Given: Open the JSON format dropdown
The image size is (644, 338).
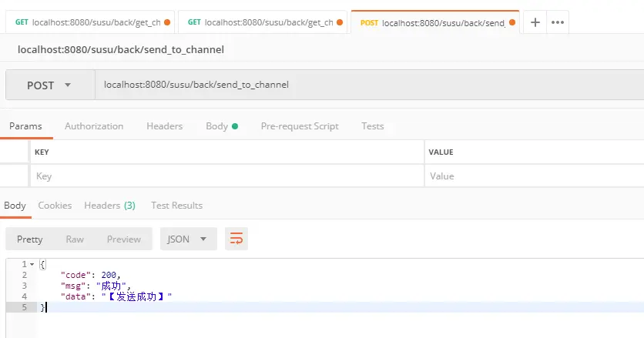Looking at the screenshot, I should pyautogui.click(x=188, y=239).
